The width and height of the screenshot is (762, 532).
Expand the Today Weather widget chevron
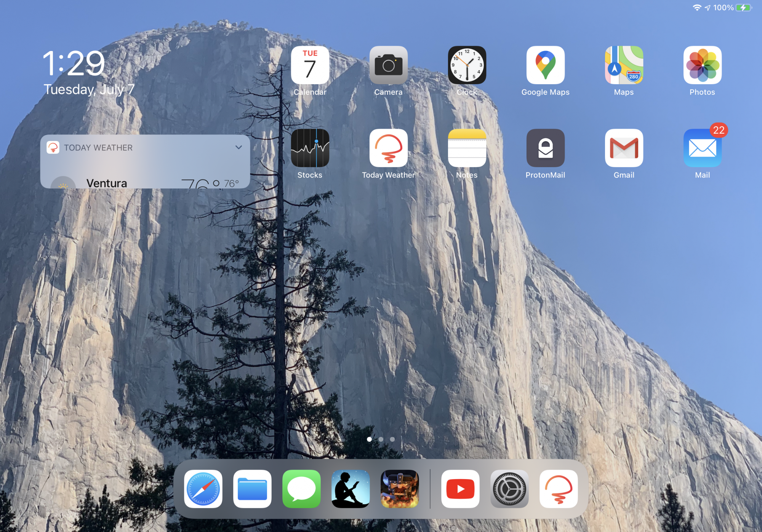(239, 147)
